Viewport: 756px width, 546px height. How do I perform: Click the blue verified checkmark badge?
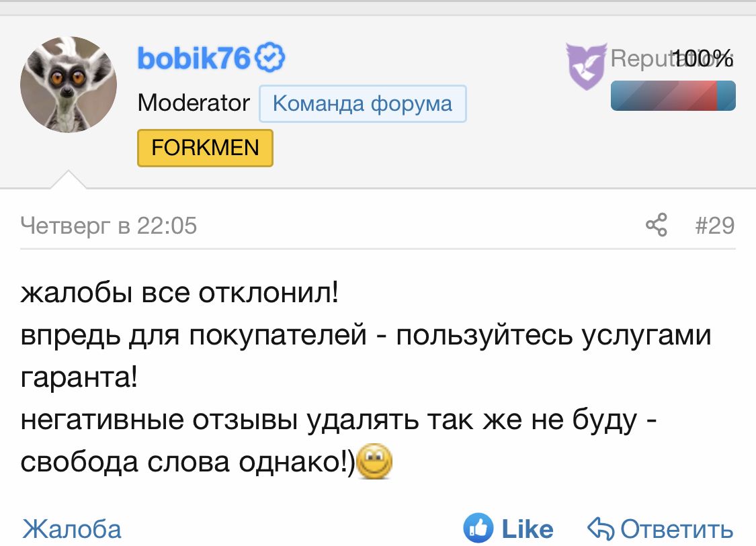pyautogui.click(x=270, y=59)
